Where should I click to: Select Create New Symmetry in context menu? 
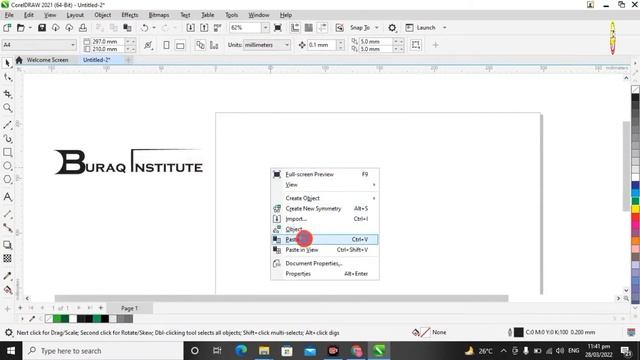tap(324, 209)
